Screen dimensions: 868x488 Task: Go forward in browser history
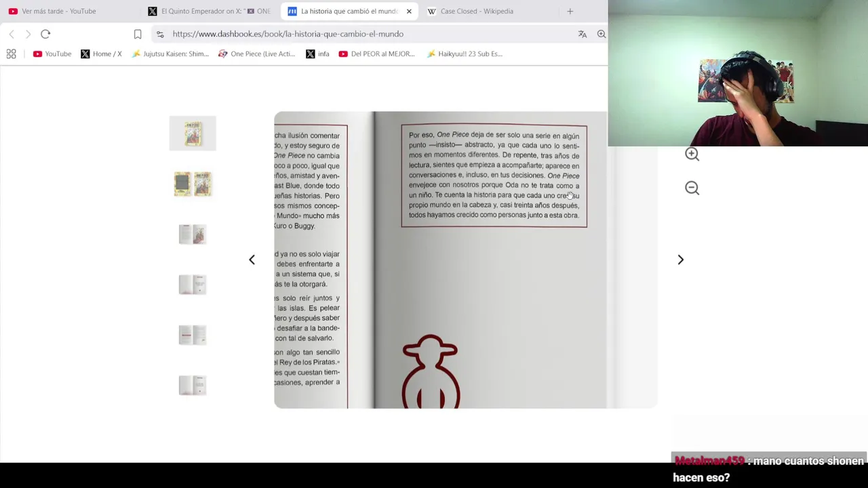28,34
